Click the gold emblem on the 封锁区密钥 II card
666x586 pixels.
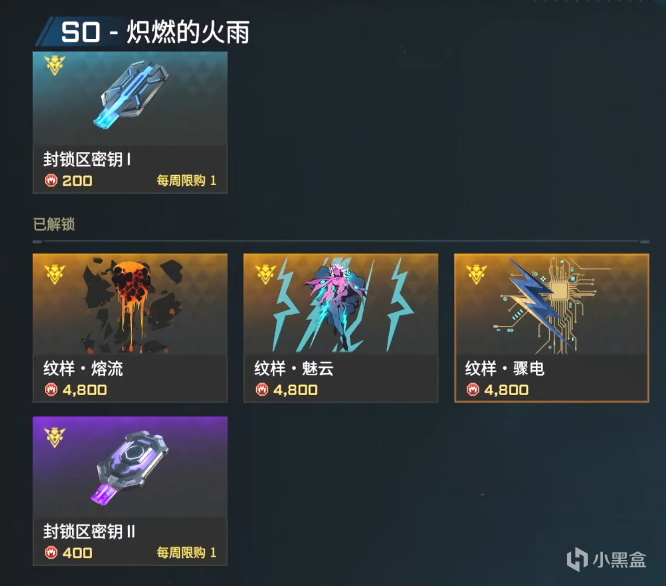click(x=55, y=437)
